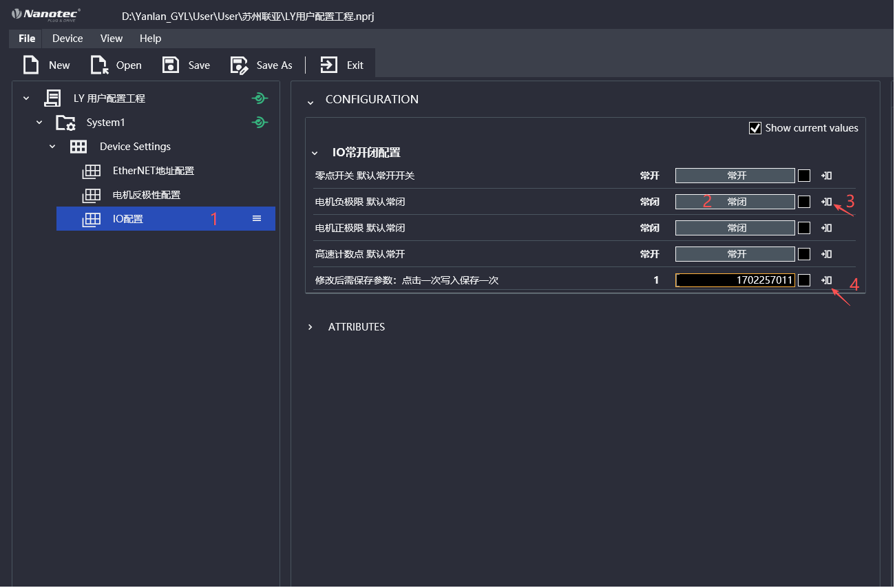
Task: Tick the checkbox in 修改后需保存参数 row
Action: [804, 280]
